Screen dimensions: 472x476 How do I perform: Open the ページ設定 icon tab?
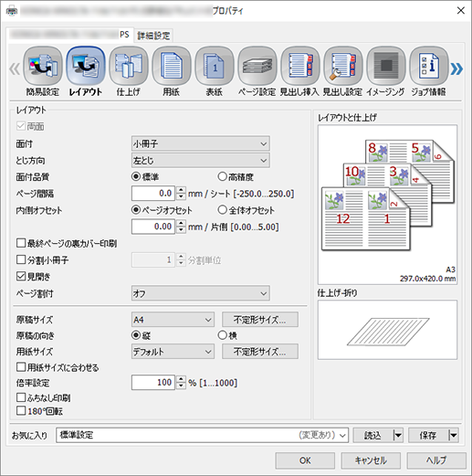[257, 71]
